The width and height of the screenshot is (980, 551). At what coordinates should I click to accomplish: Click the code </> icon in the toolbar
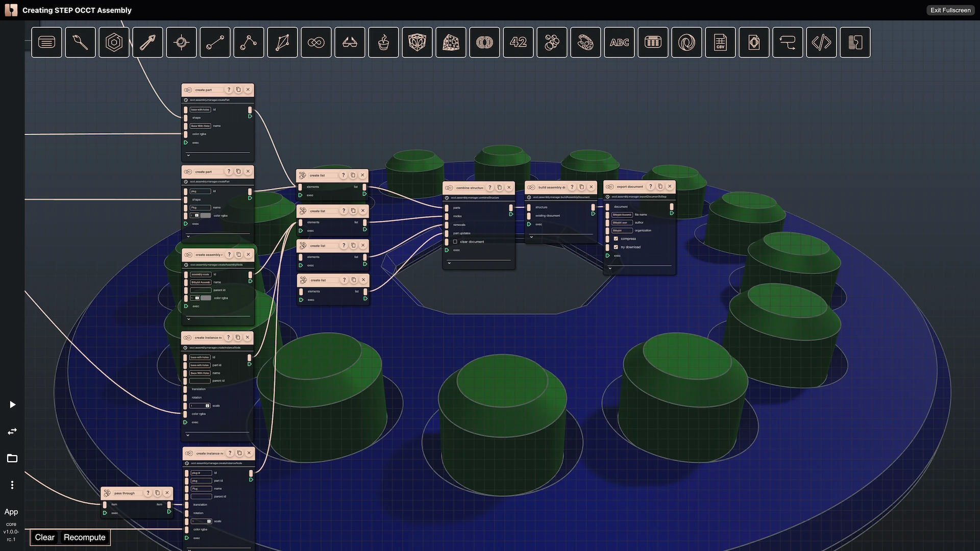coord(821,42)
